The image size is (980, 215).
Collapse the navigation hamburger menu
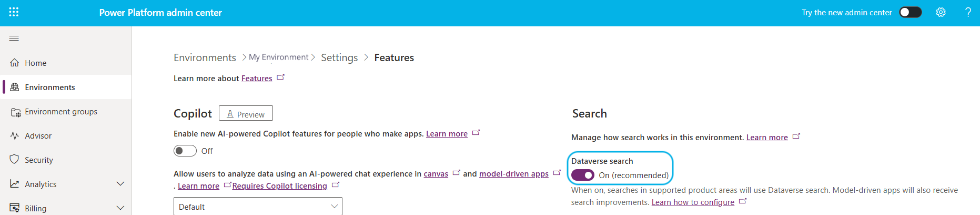[x=14, y=38]
